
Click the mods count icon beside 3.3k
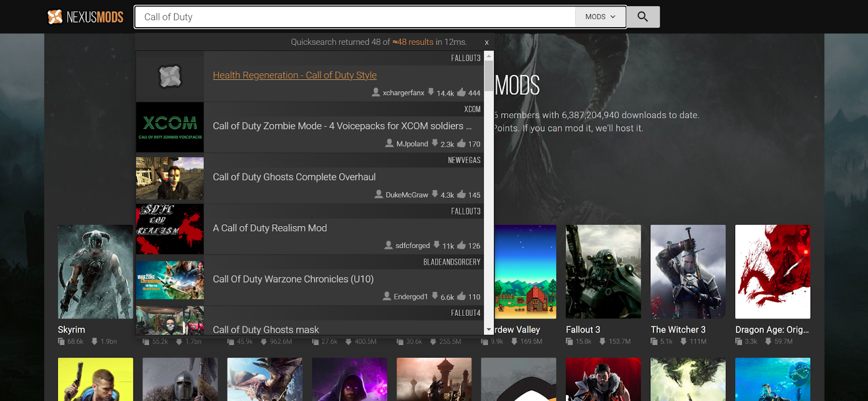[x=738, y=341]
